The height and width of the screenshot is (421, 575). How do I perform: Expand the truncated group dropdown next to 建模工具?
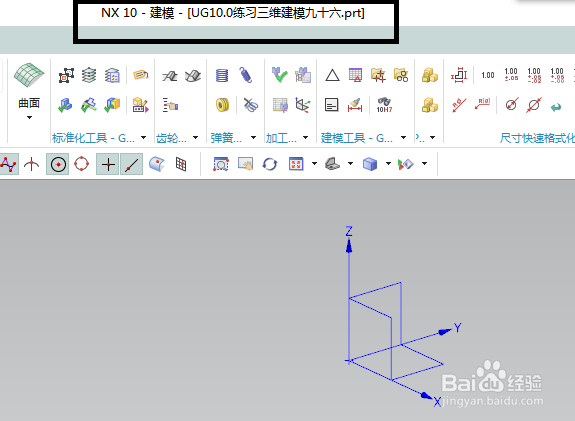coord(433,138)
